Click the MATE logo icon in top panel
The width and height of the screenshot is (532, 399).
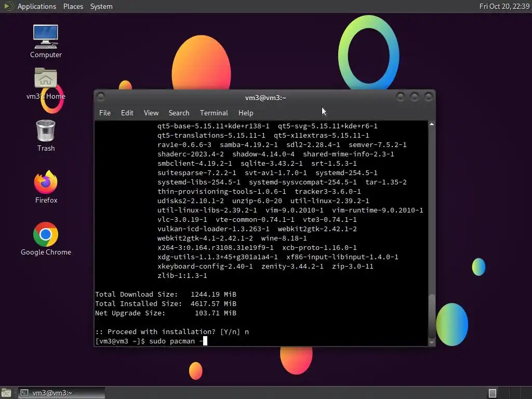coord(8,6)
